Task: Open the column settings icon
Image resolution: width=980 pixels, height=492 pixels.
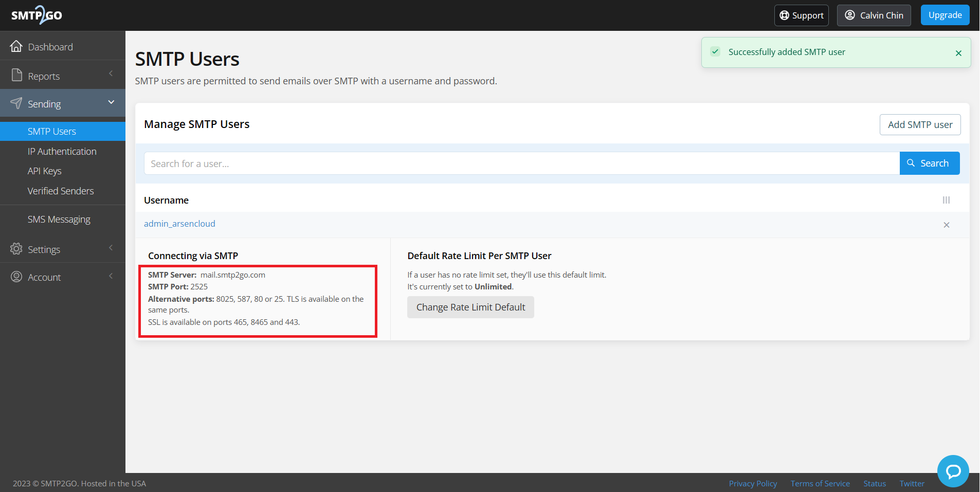Action: (x=946, y=200)
